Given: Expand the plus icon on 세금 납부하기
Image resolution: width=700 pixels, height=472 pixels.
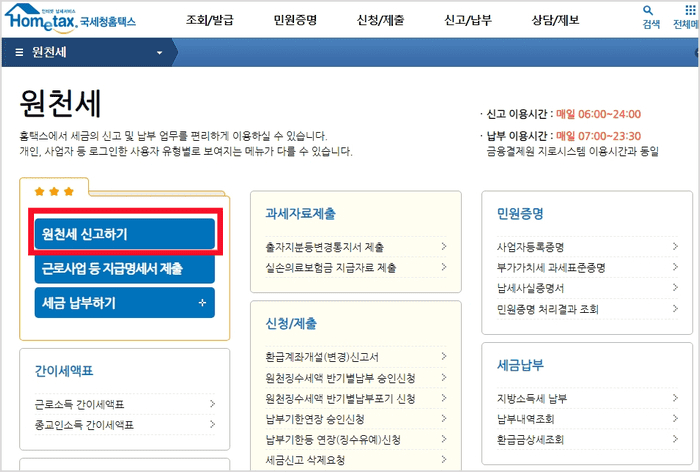Looking at the screenshot, I should (x=202, y=303).
